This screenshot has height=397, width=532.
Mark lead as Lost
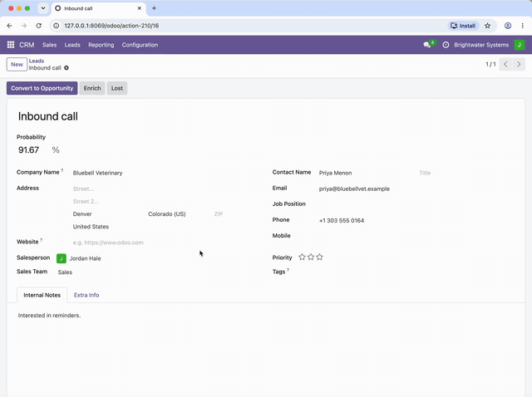pos(117,88)
